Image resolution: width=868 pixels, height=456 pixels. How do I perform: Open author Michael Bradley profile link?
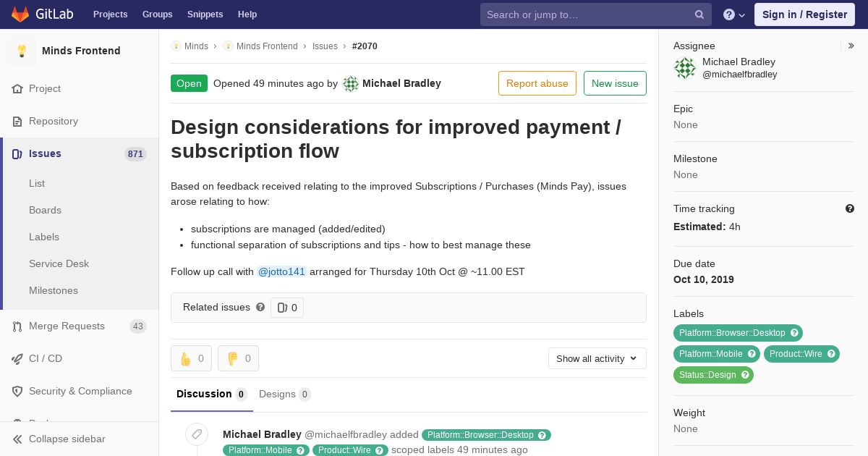pos(401,83)
